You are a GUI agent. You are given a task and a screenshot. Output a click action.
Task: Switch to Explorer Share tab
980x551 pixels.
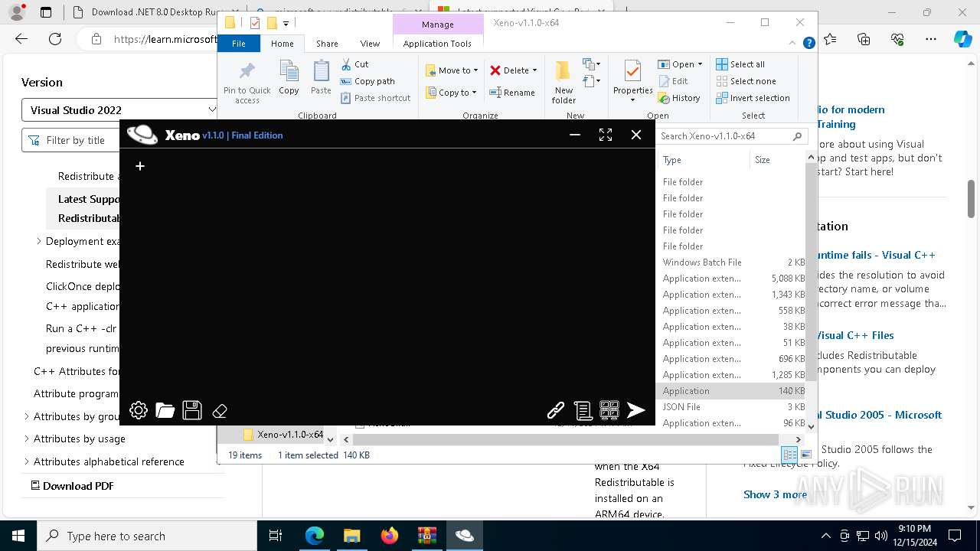click(327, 44)
